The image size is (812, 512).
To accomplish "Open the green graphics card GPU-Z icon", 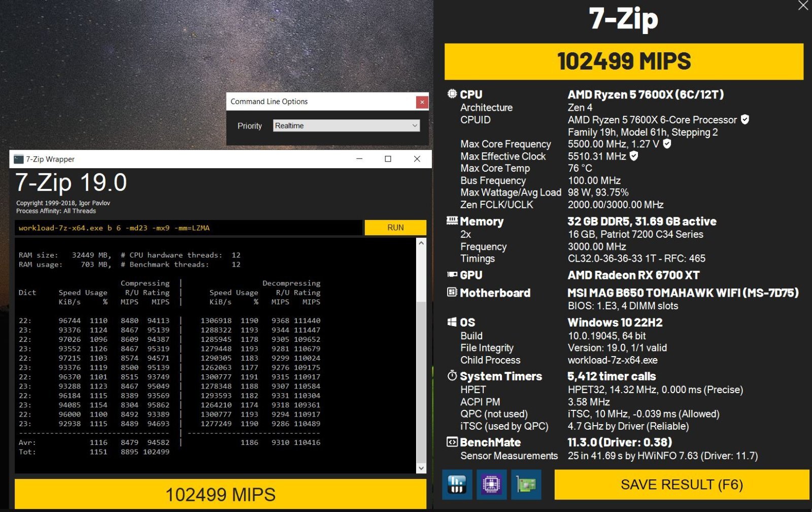I will [526, 484].
